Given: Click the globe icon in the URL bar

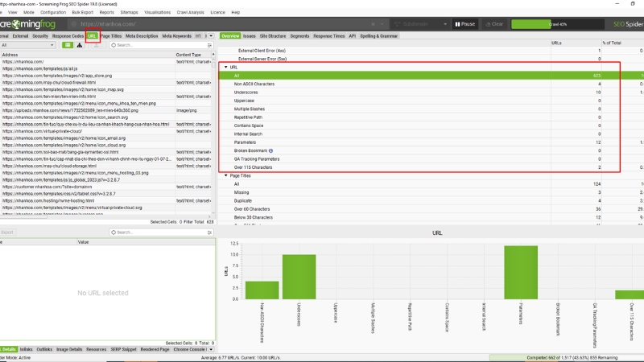Looking at the screenshot, I should (74, 24).
